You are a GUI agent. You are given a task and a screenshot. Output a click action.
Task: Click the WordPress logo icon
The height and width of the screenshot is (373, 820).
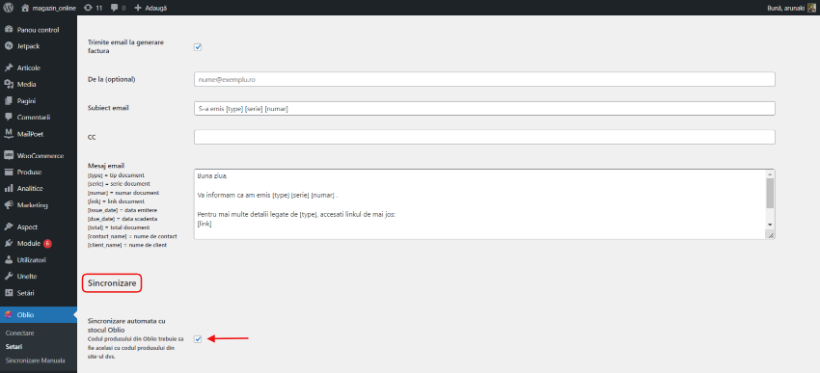point(8,8)
